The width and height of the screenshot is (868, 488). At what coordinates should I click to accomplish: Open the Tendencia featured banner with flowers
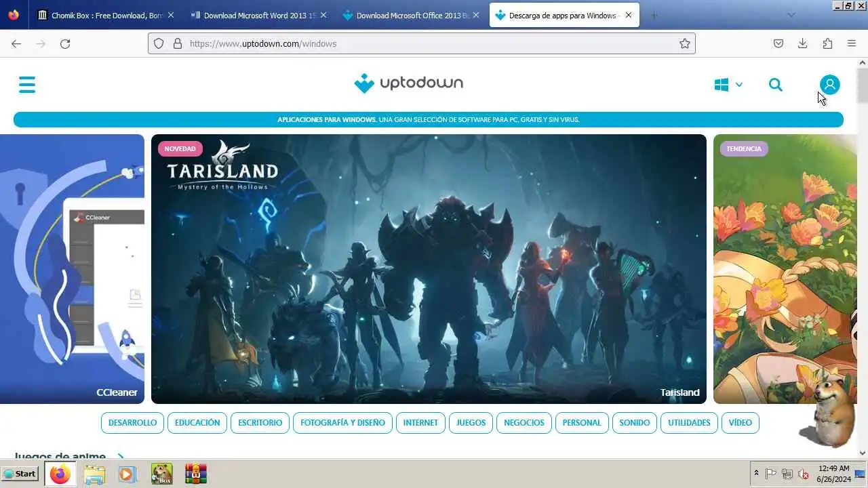785,268
